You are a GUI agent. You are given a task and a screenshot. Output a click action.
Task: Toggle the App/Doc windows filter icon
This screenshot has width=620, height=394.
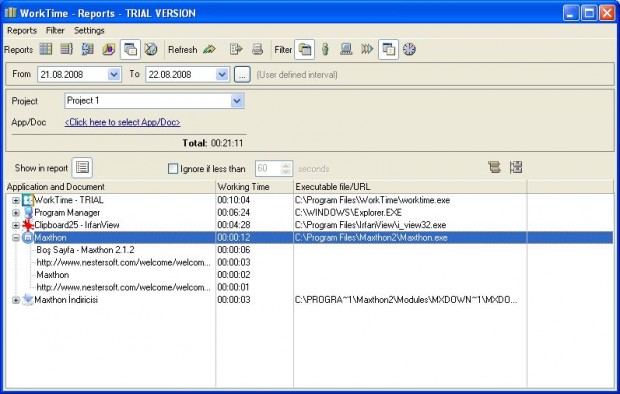388,49
